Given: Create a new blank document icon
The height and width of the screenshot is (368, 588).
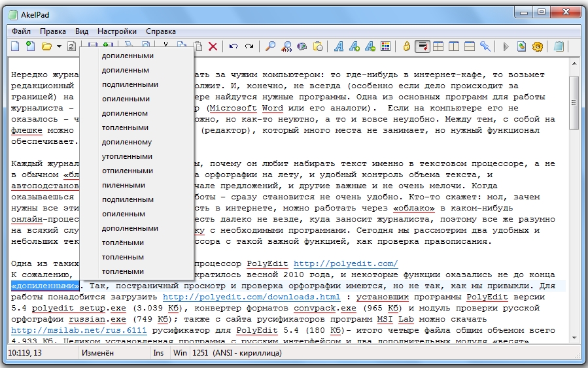Looking at the screenshot, I should (x=15, y=46).
